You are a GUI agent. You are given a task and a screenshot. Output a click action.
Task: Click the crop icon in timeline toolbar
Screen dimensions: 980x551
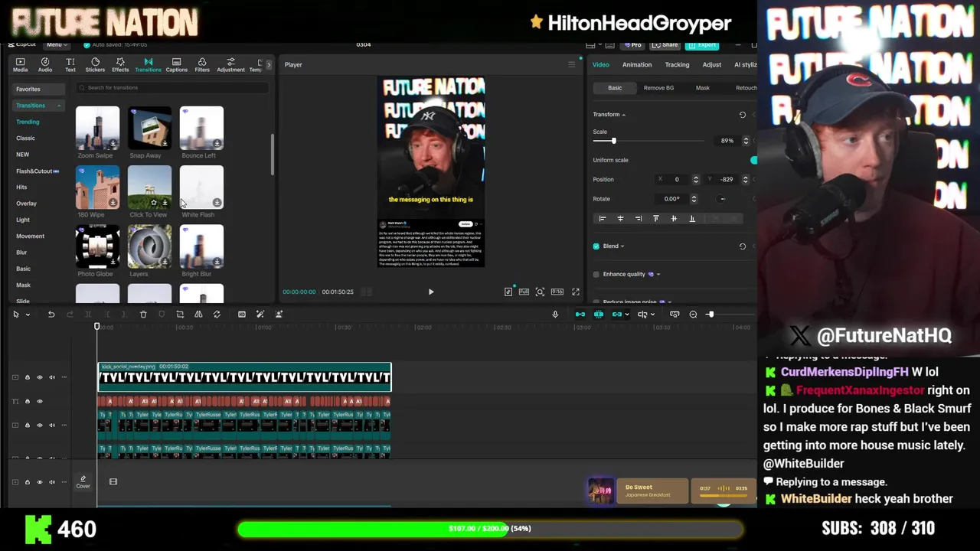pos(180,315)
